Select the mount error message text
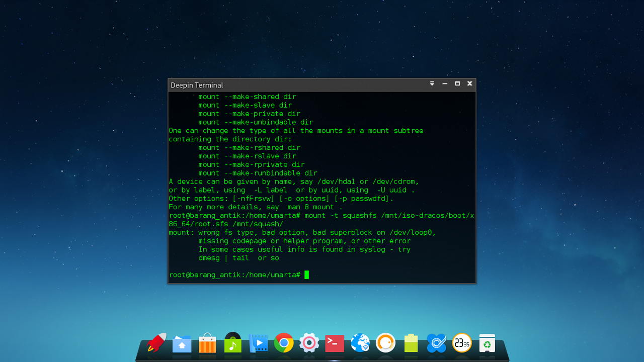This screenshot has width=644, height=362. click(x=302, y=232)
